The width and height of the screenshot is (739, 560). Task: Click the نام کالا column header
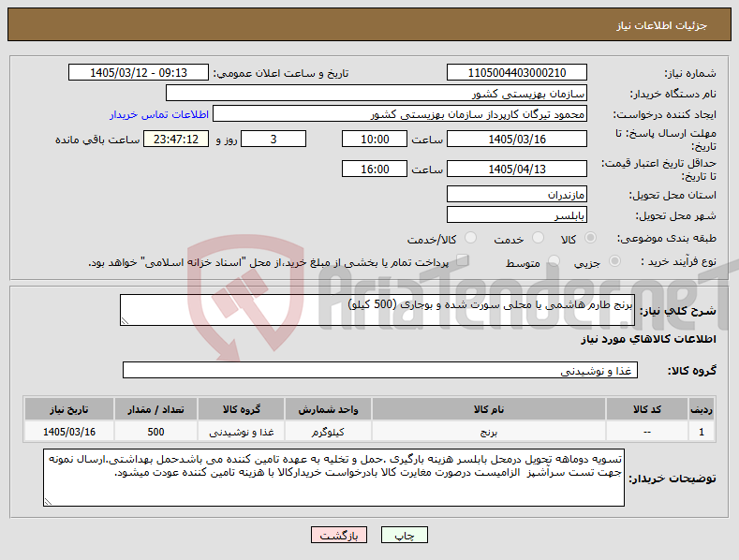tap(489, 409)
